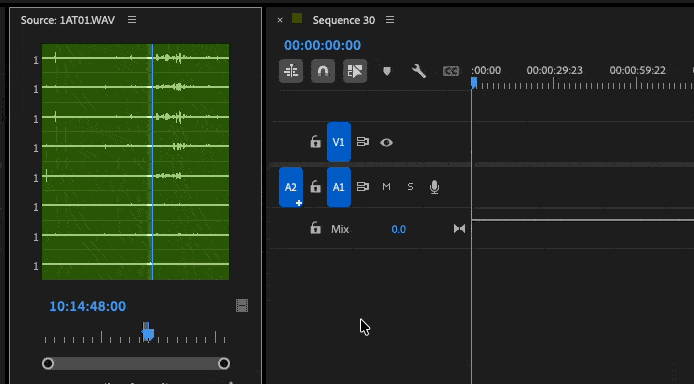The image size is (694, 384).
Task: Click the Mix track label
Action: click(x=340, y=229)
